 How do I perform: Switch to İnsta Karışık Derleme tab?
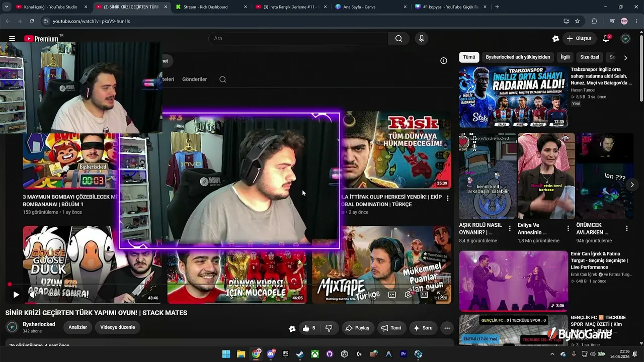(291, 7)
